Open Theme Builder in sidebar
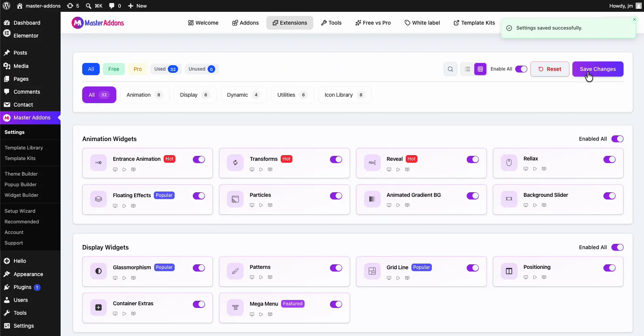The width and height of the screenshot is (644, 336). click(x=21, y=174)
